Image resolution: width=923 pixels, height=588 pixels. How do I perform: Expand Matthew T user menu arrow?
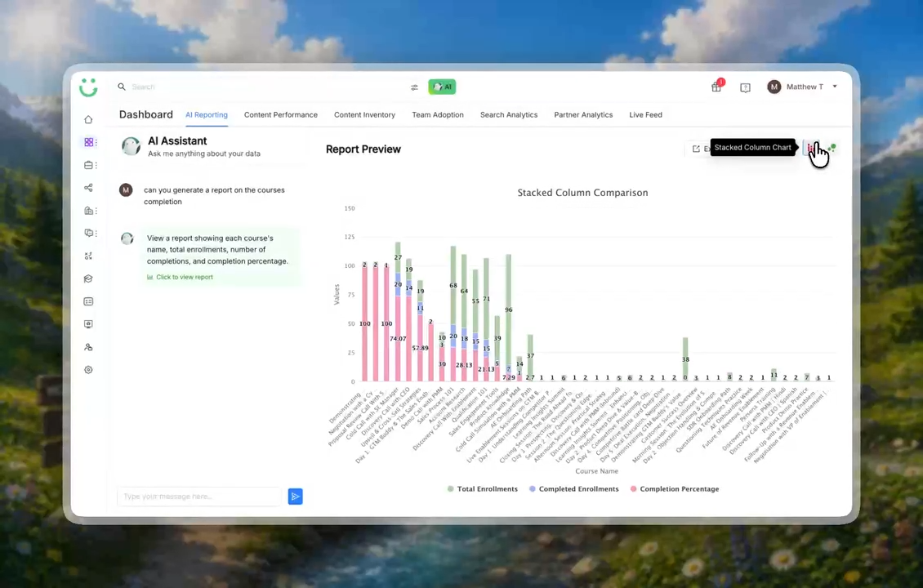[x=835, y=87]
